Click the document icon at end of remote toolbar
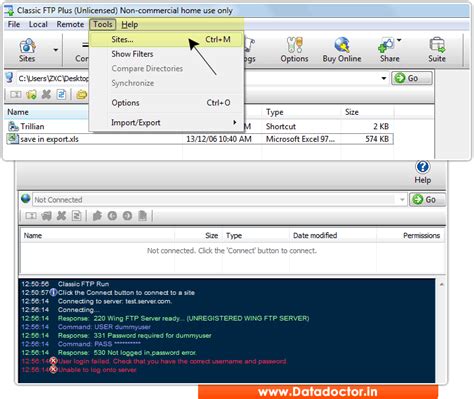Image resolution: width=474 pixels, height=399 pixels. 143,216
